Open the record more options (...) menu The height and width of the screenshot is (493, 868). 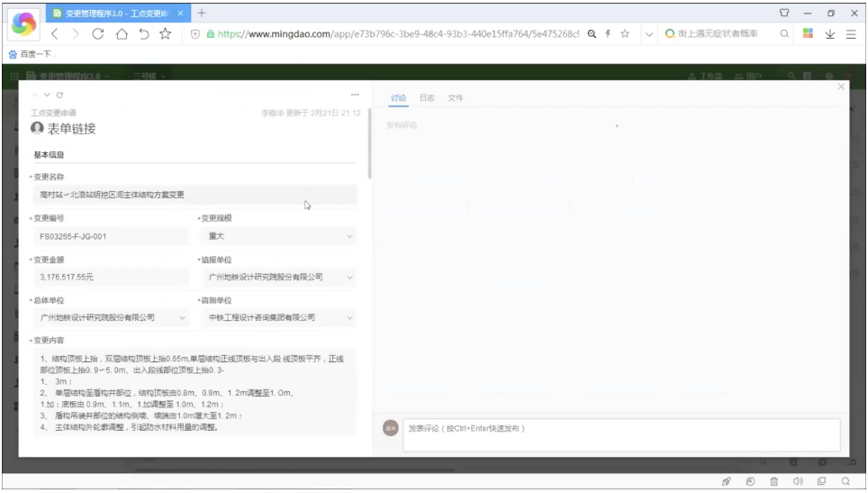(355, 95)
